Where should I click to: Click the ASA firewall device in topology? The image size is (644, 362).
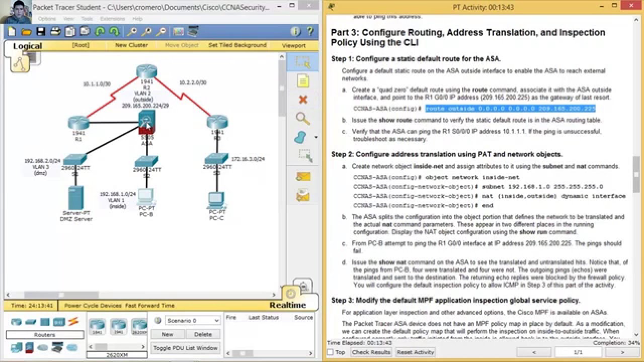146,123
